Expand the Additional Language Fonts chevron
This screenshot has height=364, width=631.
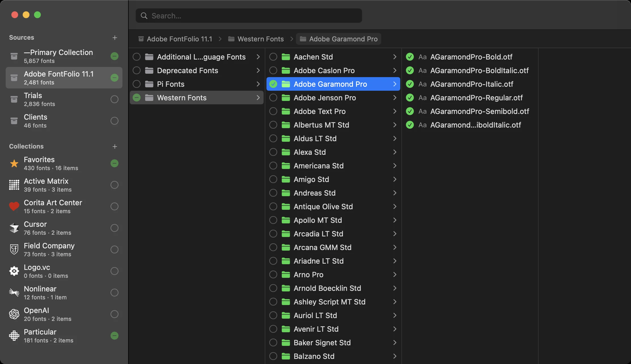click(258, 57)
